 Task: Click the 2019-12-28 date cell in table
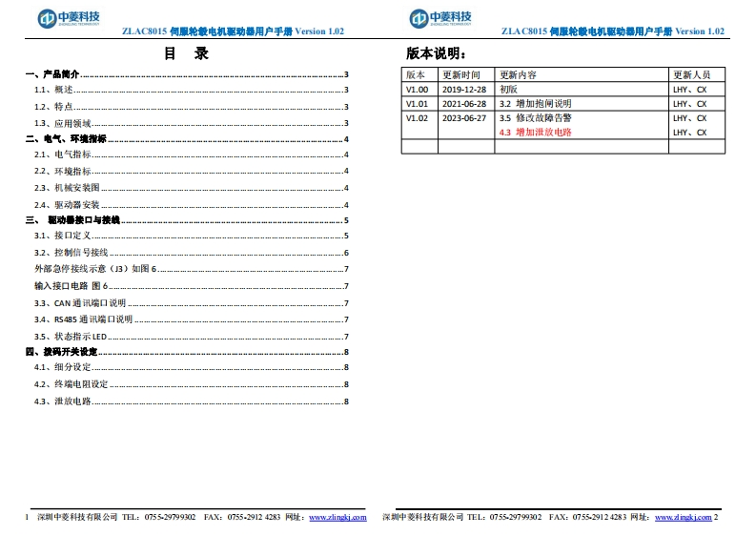tap(464, 89)
